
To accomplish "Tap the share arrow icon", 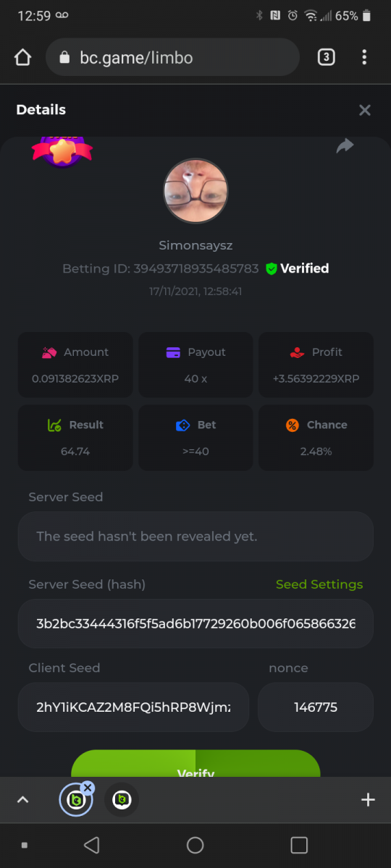I will coord(345,145).
